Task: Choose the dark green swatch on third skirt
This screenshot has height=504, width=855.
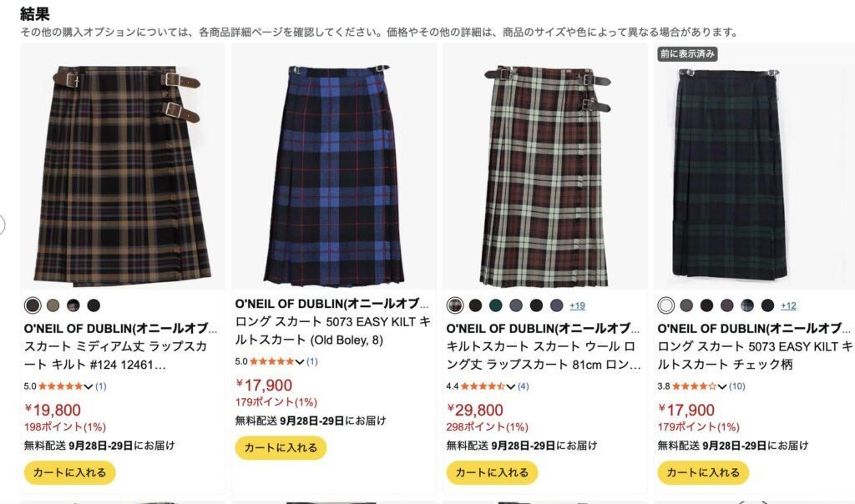Action: (x=496, y=305)
